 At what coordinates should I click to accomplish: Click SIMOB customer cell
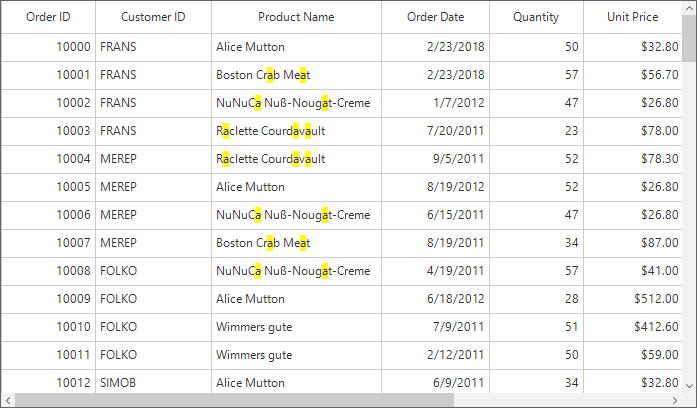(118, 383)
